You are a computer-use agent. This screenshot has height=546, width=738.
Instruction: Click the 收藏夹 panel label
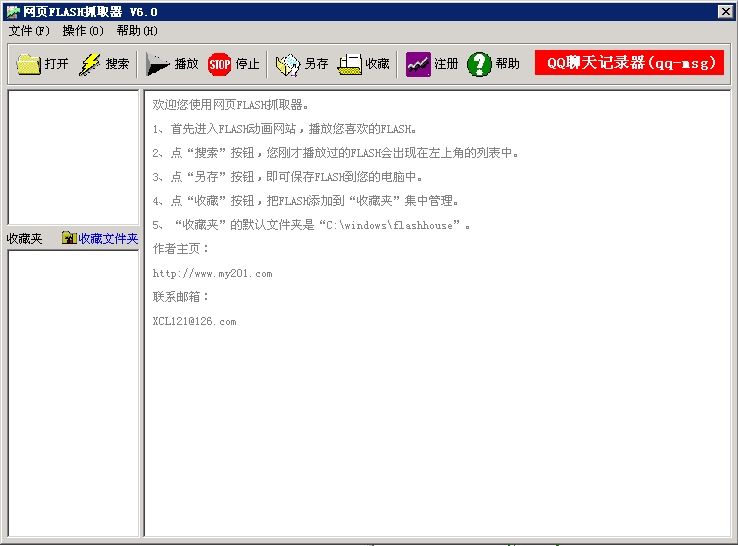click(x=24, y=239)
